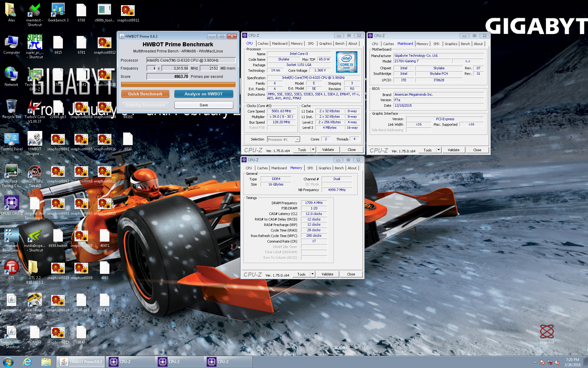Open About tab in Memory CPU-Z window
This screenshot has height=368, width=588.
(352, 168)
